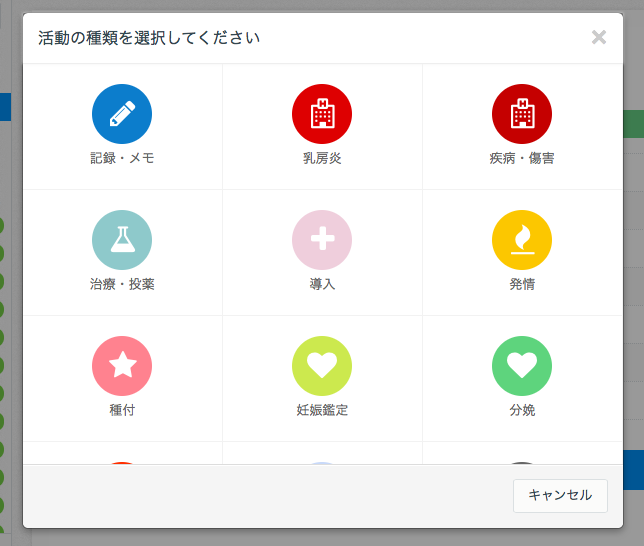644x546 pixels.
Task: Click the 治療・投薬 text label
Action: coord(122,284)
